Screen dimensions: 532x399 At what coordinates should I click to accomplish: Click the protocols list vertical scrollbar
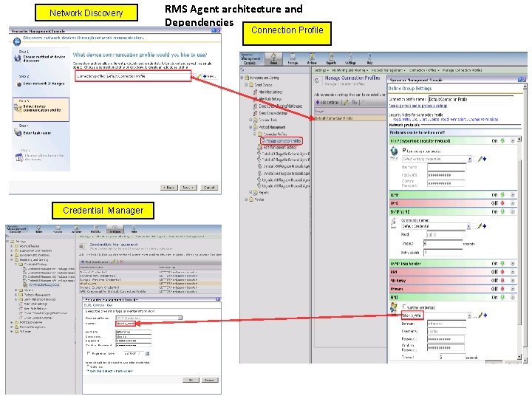[519, 248]
